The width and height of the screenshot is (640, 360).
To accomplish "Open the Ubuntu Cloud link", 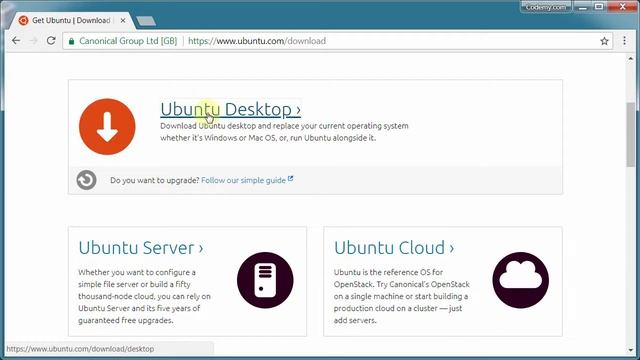I will click(394, 248).
